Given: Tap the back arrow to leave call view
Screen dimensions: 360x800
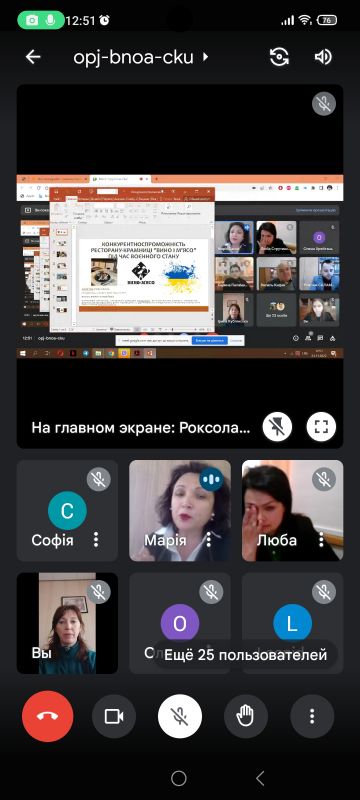Looking at the screenshot, I should click(33, 57).
